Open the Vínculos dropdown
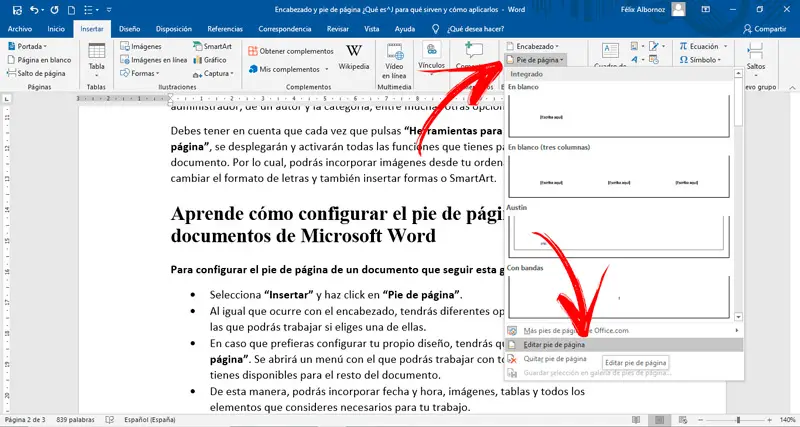 coord(432,58)
